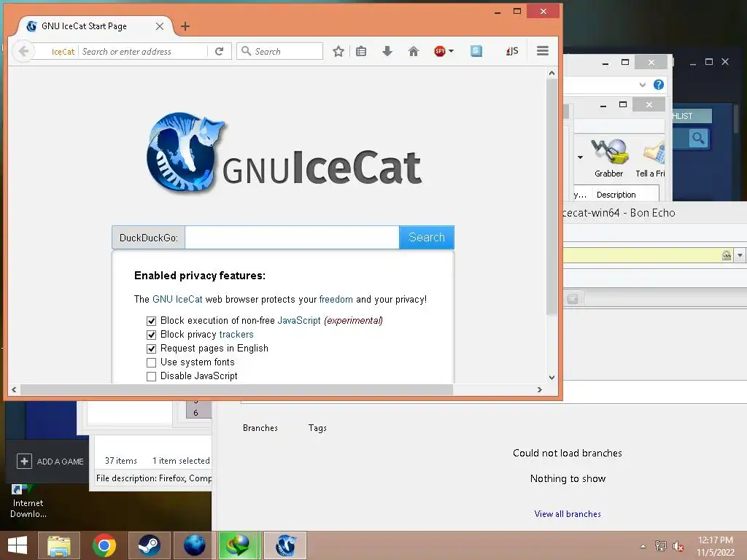Select the GNU IceCat Start Page tab
This screenshot has width=747, height=560.
click(96, 26)
